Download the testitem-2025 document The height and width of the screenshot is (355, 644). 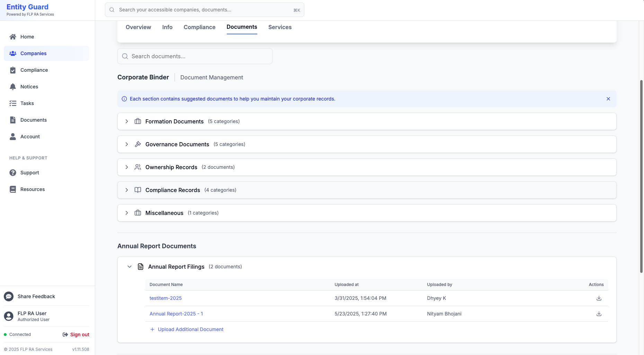[x=599, y=298]
